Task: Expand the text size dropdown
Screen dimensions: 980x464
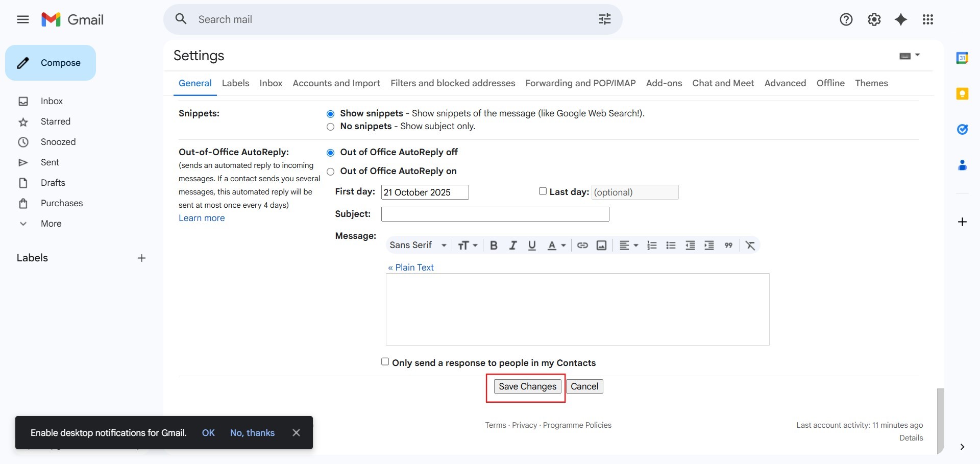Action: (467, 246)
